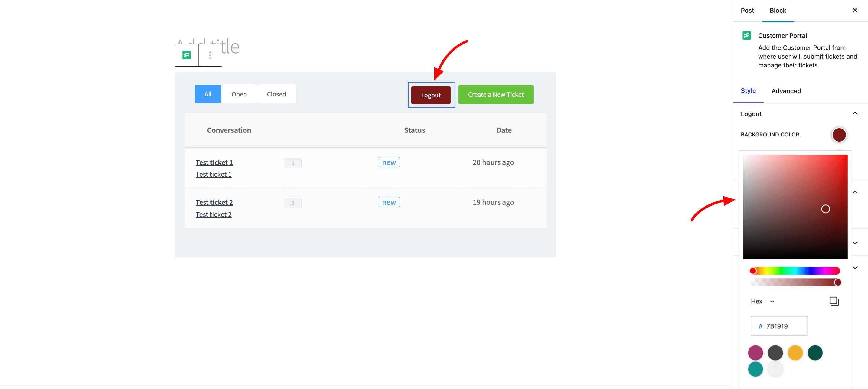This screenshot has width=868, height=389.
Task: Switch to the Advanced tab in block settings
Action: 786,91
